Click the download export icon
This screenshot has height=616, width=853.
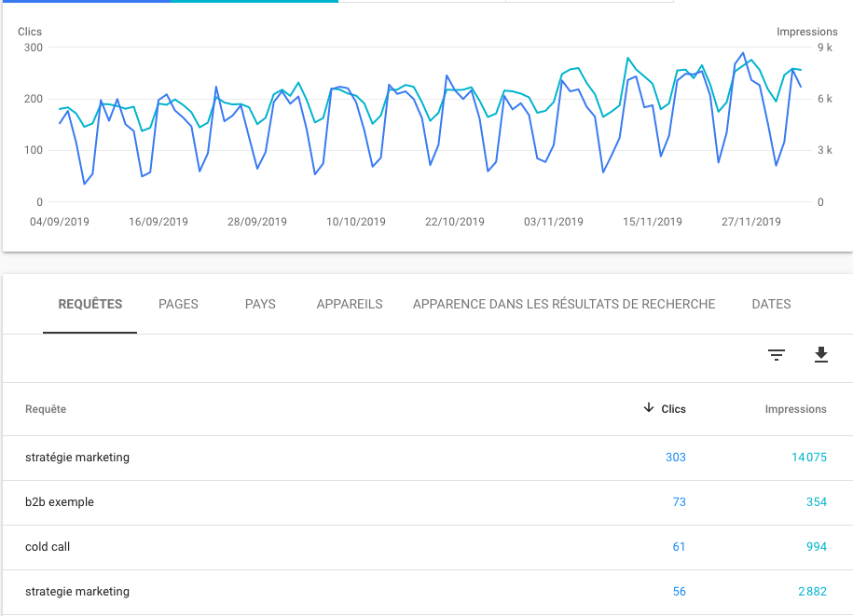(x=821, y=354)
